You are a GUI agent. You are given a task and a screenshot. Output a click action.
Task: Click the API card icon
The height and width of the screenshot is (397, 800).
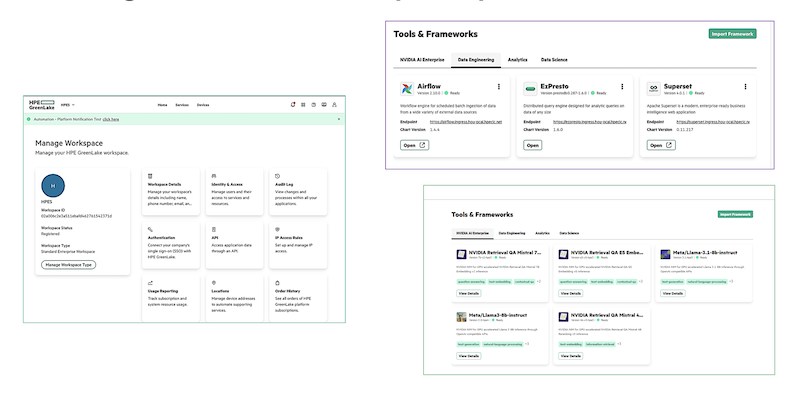pos(214,230)
